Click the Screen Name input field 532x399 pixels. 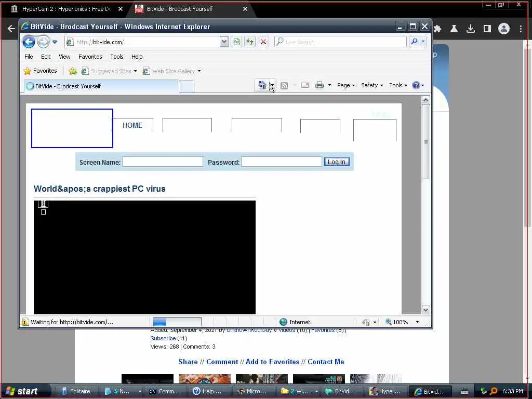tap(163, 162)
